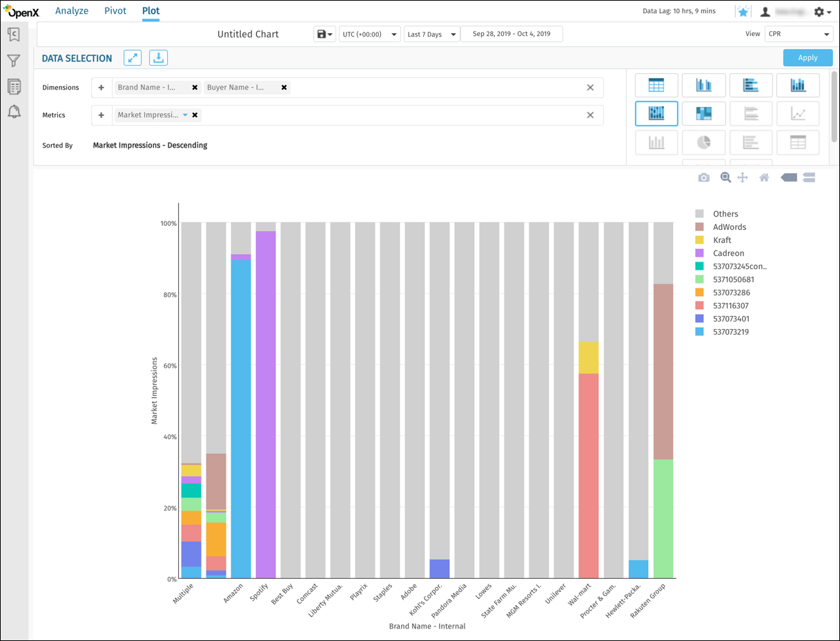Download the chart data
The image size is (840, 641).
(159, 58)
